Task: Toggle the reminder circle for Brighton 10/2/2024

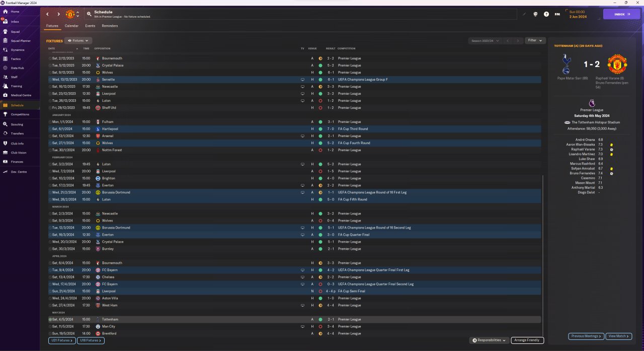Action: pos(50,178)
